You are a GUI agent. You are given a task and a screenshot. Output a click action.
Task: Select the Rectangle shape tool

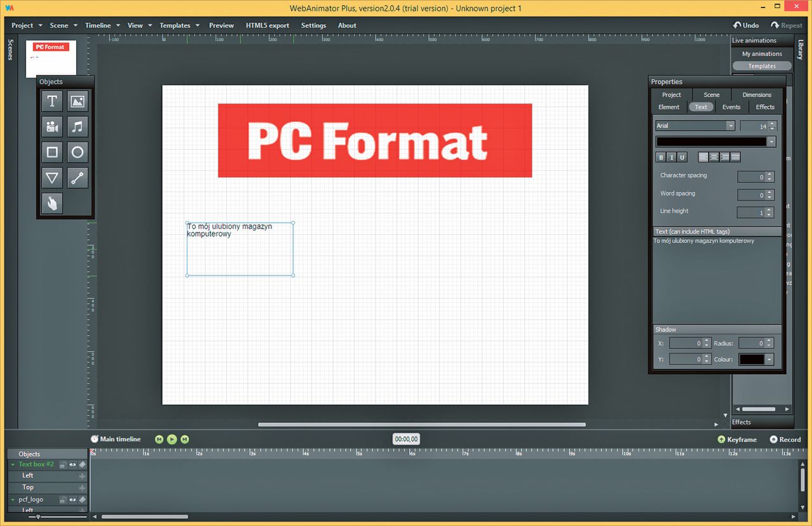(52, 152)
